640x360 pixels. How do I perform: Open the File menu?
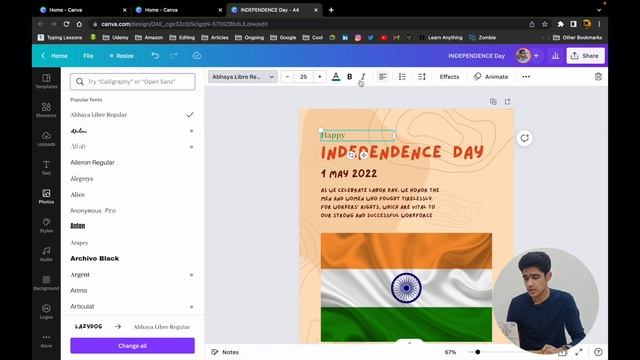(x=88, y=56)
